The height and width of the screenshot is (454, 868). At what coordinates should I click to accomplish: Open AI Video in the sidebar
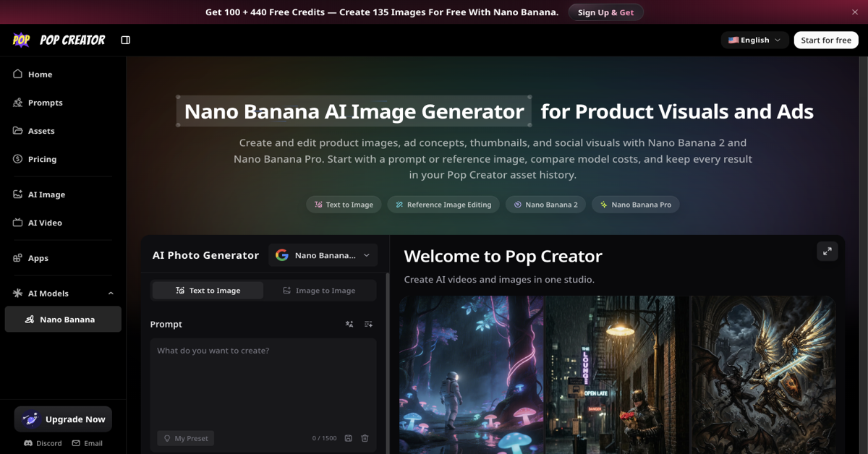click(63, 223)
